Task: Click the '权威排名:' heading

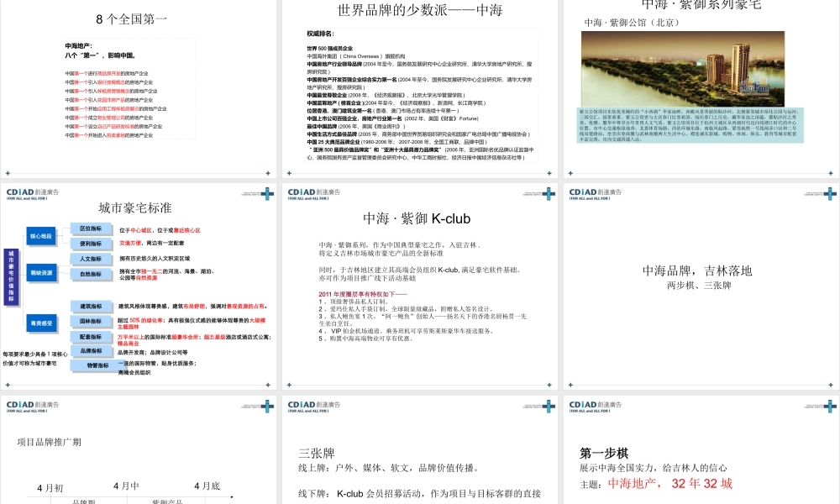Action: click(320, 34)
